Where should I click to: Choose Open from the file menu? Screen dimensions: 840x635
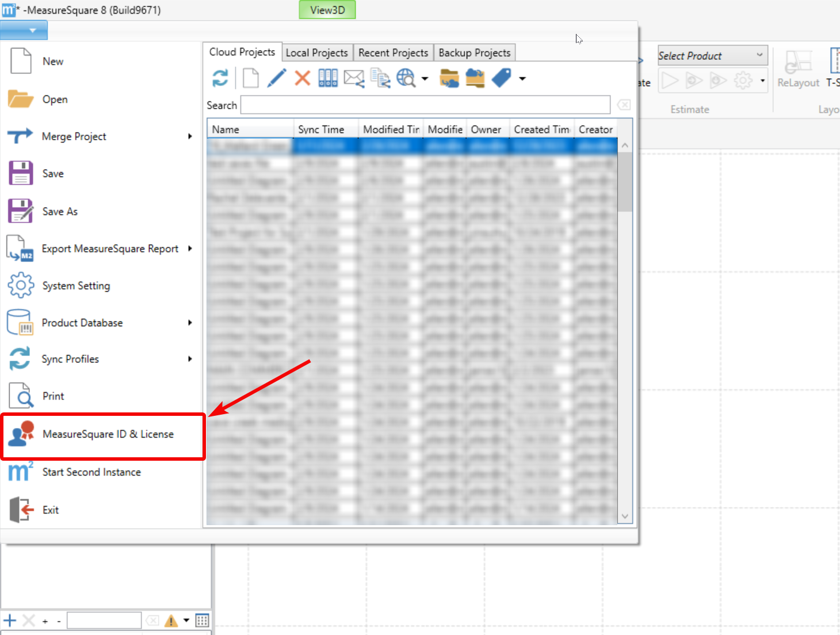coord(101,100)
